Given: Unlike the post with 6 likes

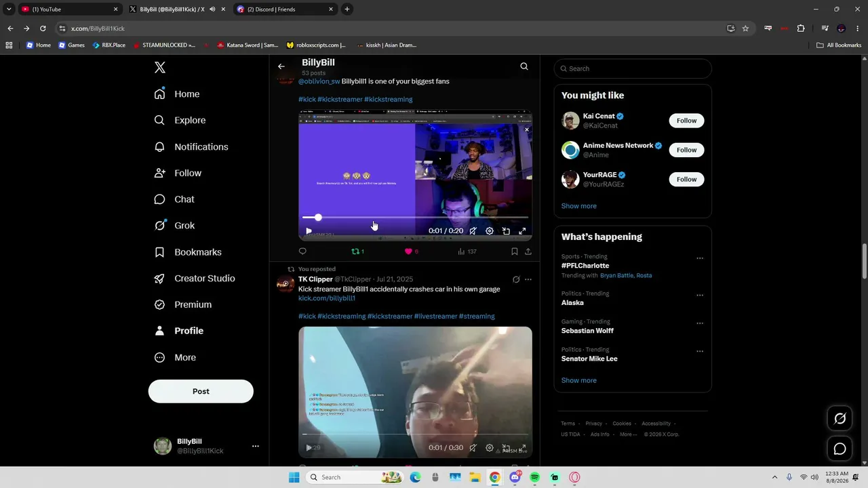Looking at the screenshot, I should pyautogui.click(x=411, y=251).
